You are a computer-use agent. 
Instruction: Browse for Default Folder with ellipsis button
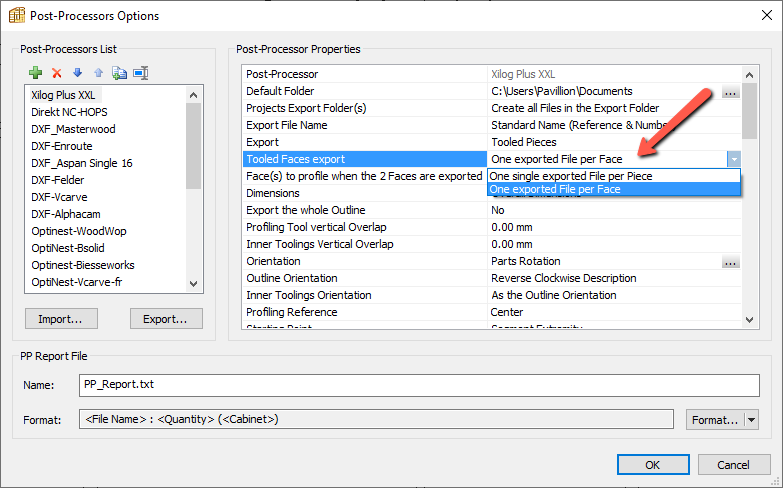(731, 92)
